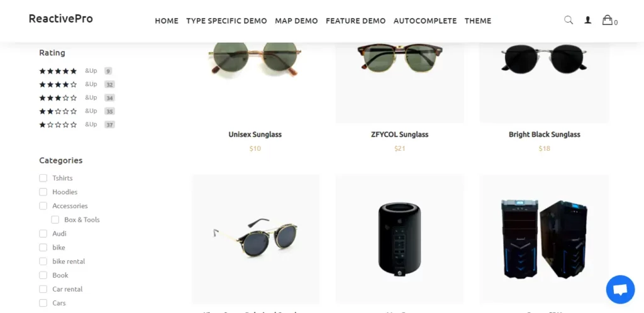Check the Hoodies category checkbox

pyautogui.click(x=43, y=192)
